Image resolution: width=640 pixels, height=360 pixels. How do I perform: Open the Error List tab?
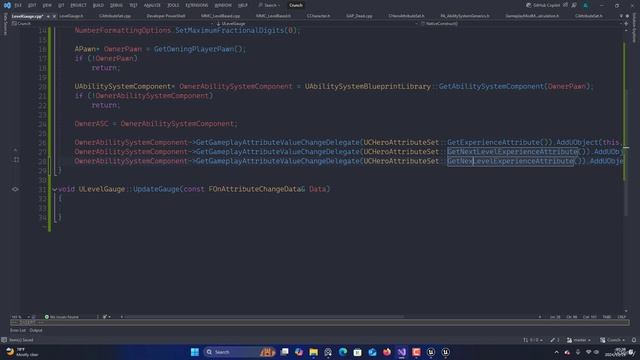pos(18,330)
